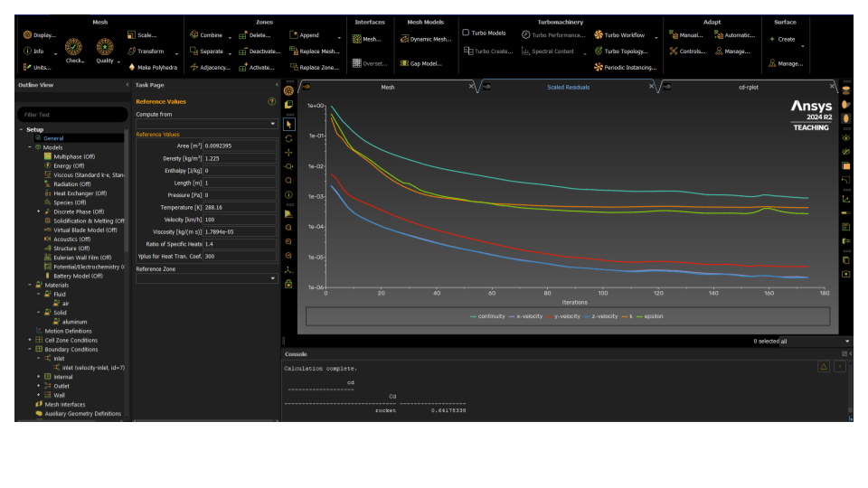Open the Reference Zone dropdown
The width and height of the screenshot is (868, 488).
[x=205, y=278]
